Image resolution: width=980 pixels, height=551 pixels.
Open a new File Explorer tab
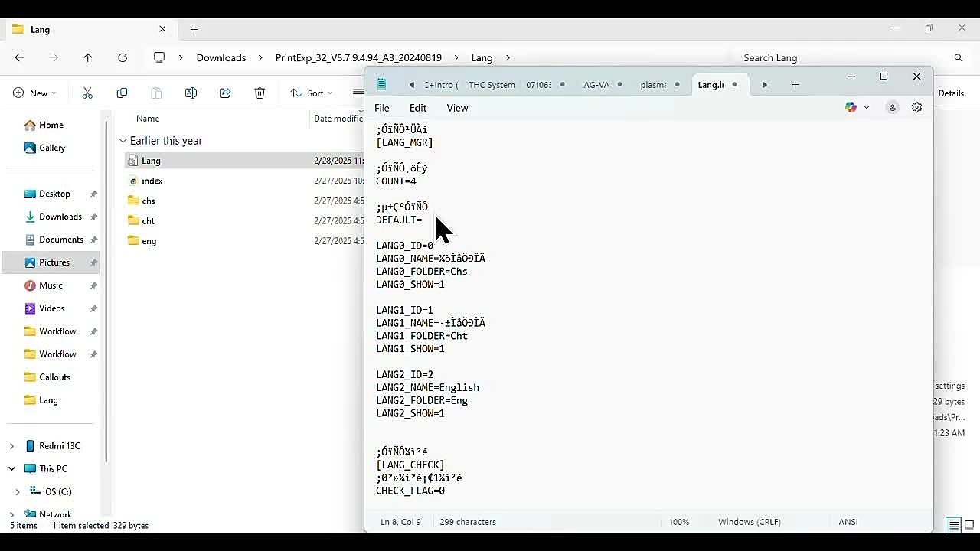pos(194,29)
